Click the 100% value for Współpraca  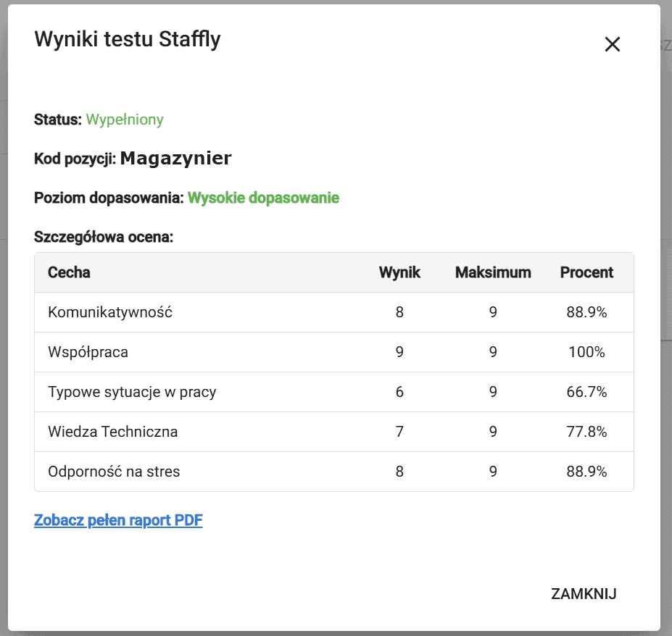click(x=586, y=352)
